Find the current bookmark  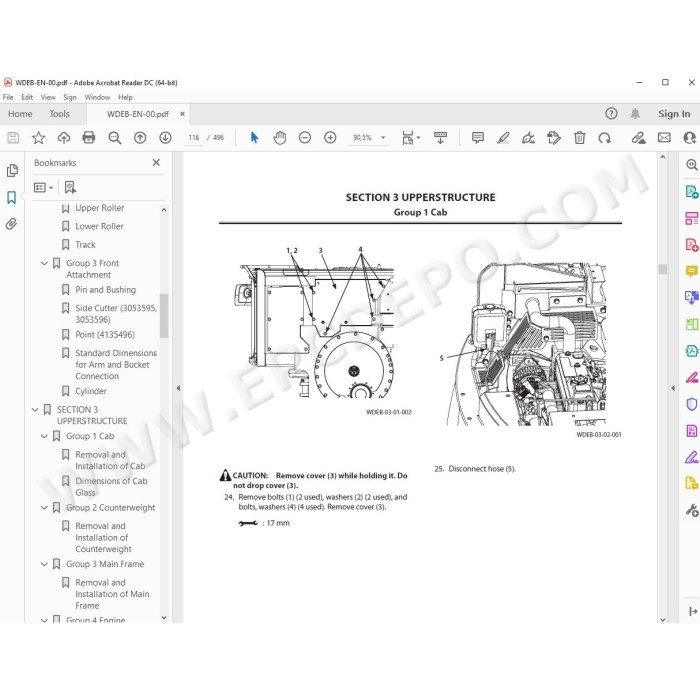(x=70, y=188)
